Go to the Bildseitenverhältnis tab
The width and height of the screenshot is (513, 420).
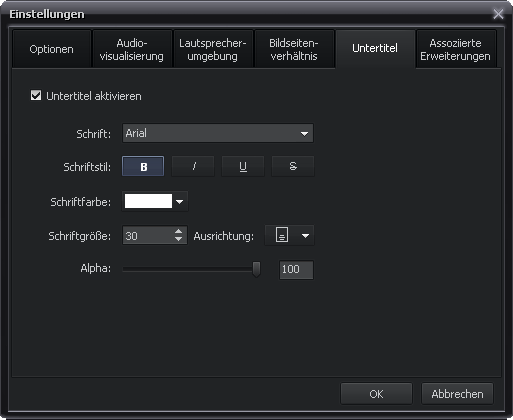pyautogui.click(x=294, y=49)
